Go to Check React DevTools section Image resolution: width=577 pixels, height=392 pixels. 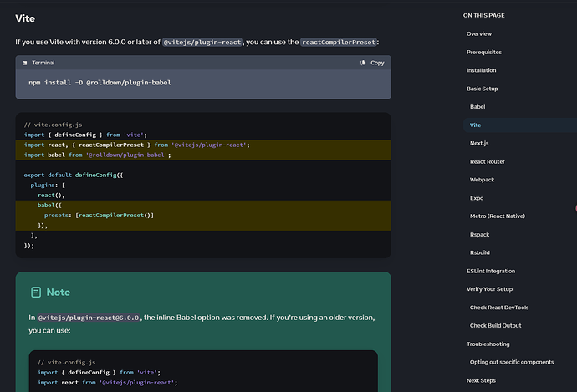tap(499, 308)
